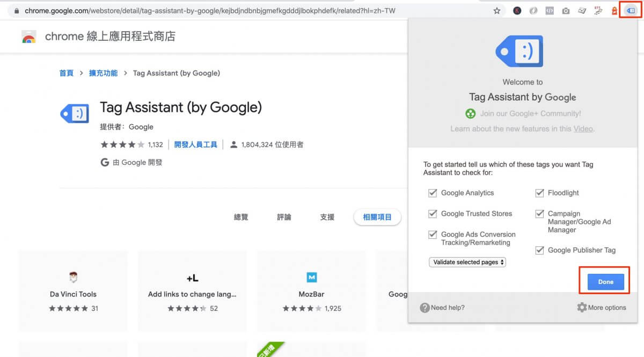The height and width of the screenshot is (357, 644).
Task: Click the red lighthouse extension icon
Action: point(614,11)
